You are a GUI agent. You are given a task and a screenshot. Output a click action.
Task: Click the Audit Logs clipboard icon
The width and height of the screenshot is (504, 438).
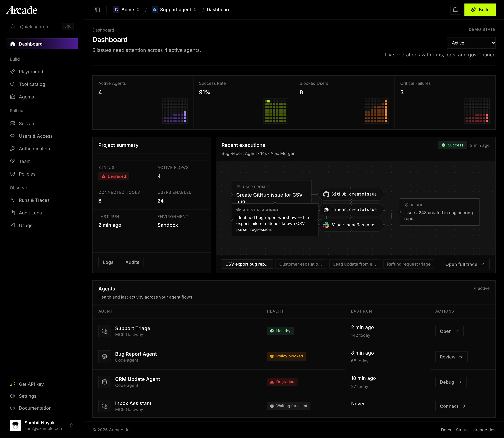pyautogui.click(x=13, y=213)
